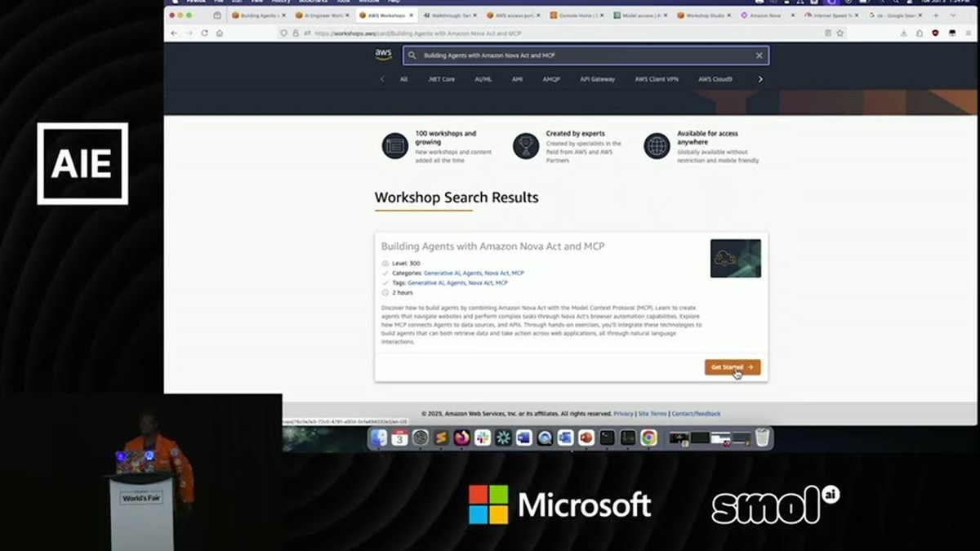Click the Get Started button
This screenshot has width=980, height=551.
[x=733, y=367]
